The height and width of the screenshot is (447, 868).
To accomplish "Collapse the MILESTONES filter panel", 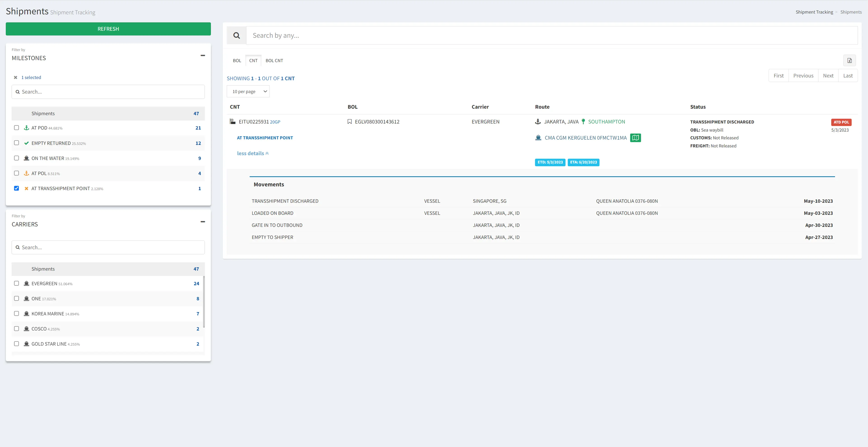I will tap(203, 56).
